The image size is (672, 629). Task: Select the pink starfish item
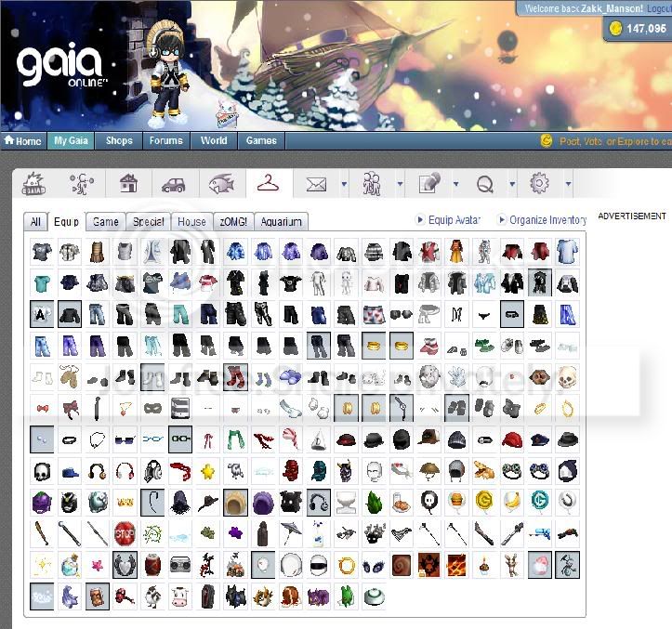point(98,565)
